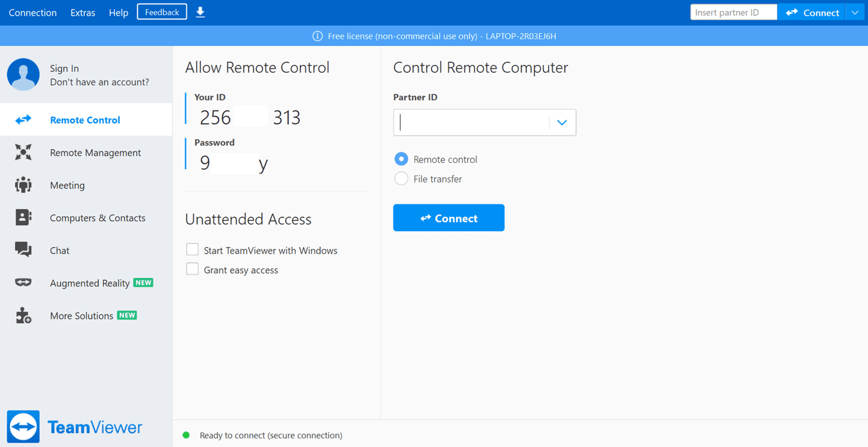Screen dimensions: 868x447
Task: Click the Computers & Contacts sidebar icon
Action: 23,218
